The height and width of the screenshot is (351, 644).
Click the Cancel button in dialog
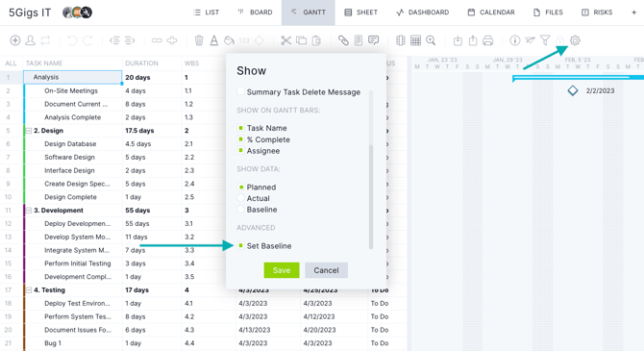tap(326, 270)
